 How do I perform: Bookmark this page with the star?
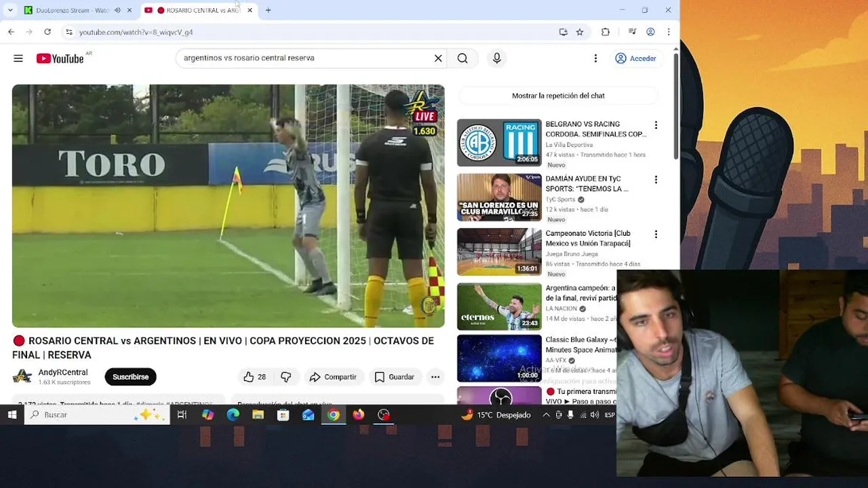(x=580, y=32)
